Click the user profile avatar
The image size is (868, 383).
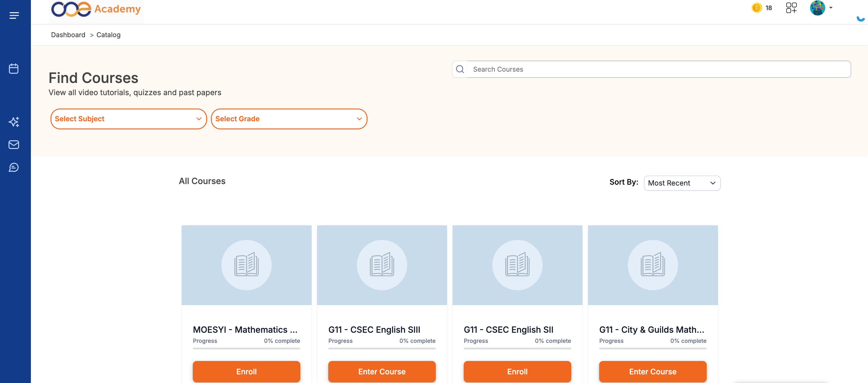817,8
